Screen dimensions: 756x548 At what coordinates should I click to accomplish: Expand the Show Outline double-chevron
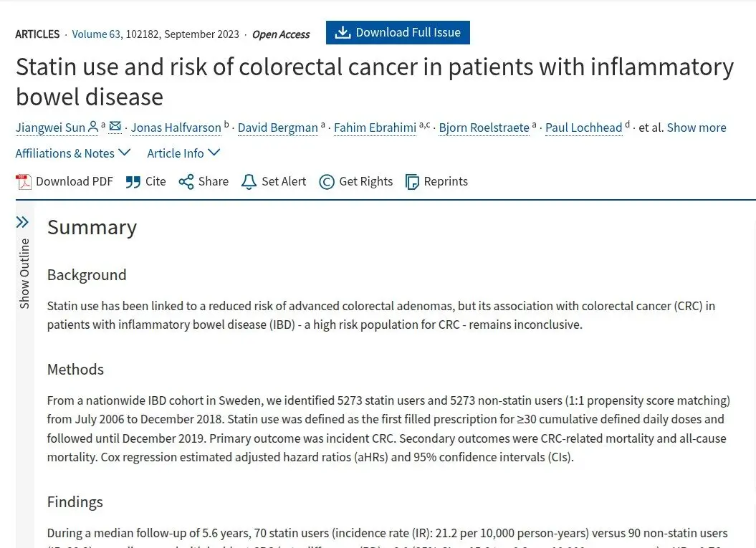coord(22,222)
